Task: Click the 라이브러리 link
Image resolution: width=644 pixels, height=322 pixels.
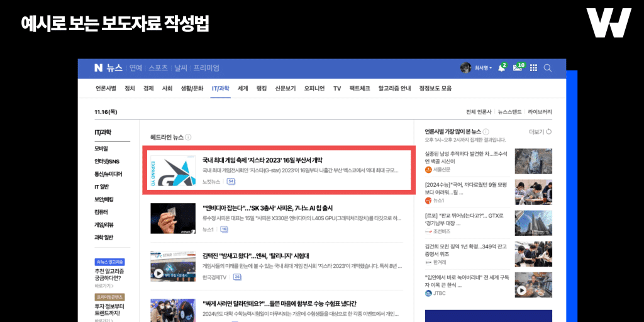Action: (x=540, y=112)
